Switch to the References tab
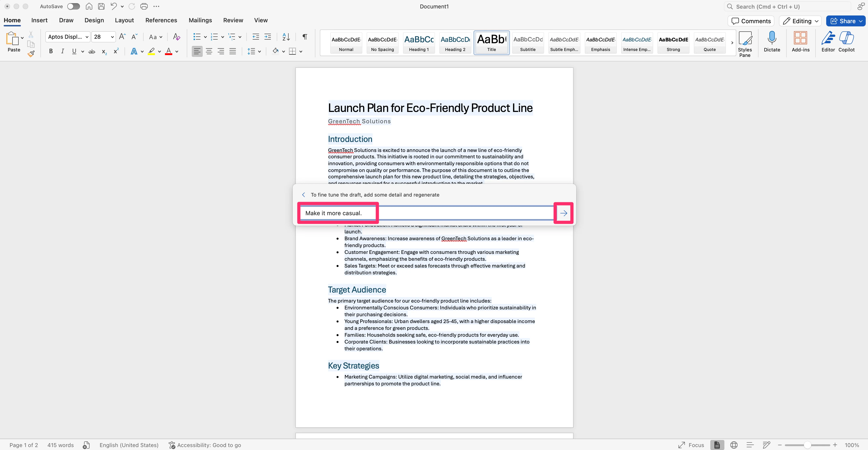 tap(161, 20)
